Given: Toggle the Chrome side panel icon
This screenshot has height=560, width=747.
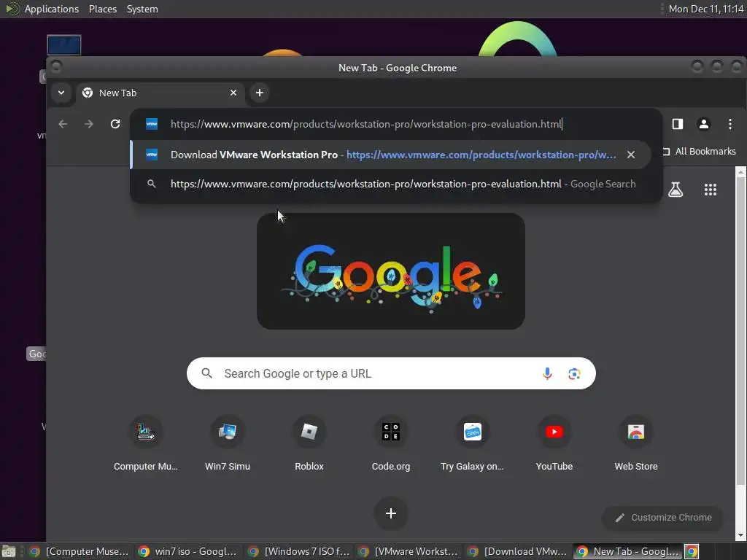Looking at the screenshot, I should click(x=678, y=124).
